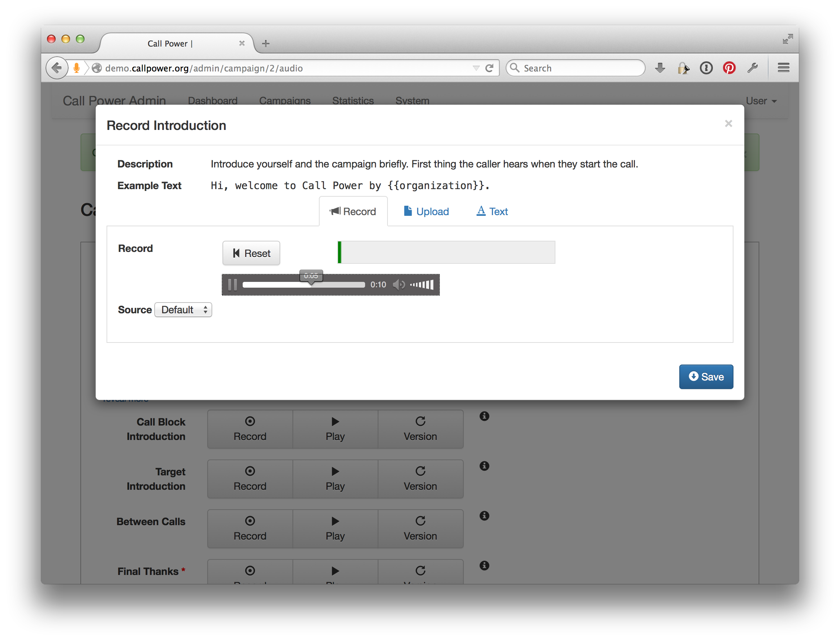840x641 pixels.
Task: Click the example text 'Hi, welcome to Call Power'
Action: coord(287,186)
